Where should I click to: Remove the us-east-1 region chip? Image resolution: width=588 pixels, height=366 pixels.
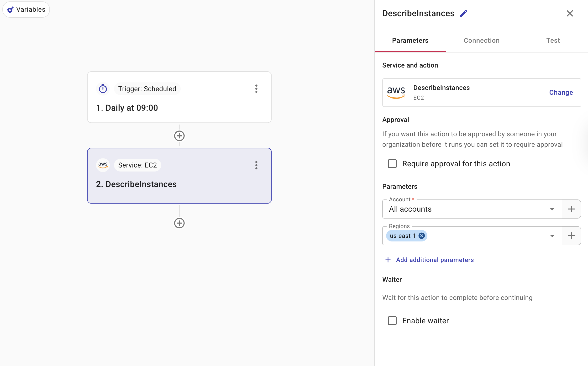pos(421,236)
